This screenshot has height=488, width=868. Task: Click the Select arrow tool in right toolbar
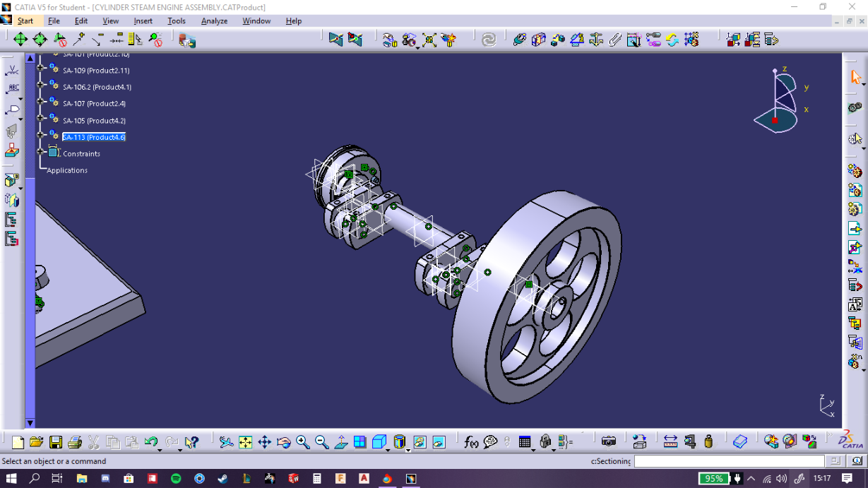856,78
